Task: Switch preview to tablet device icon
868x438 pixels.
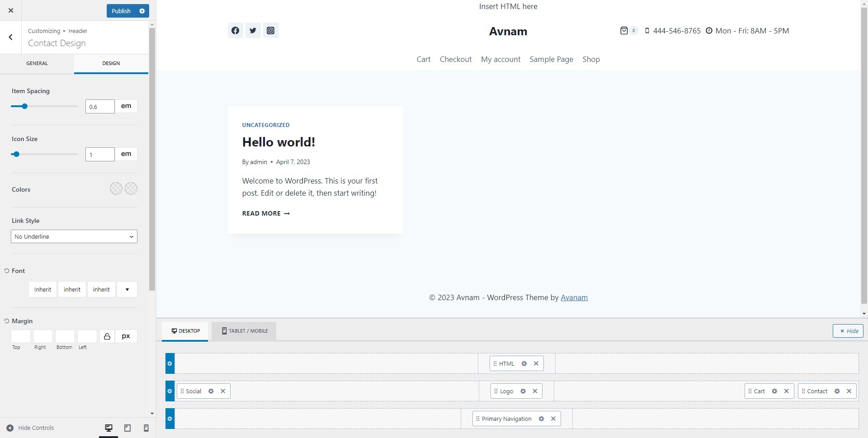Action: (127, 428)
